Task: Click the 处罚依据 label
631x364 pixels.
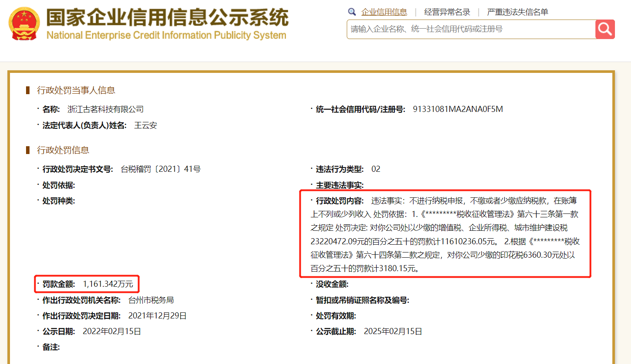Action: pyautogui.click(x=59, y=186)
